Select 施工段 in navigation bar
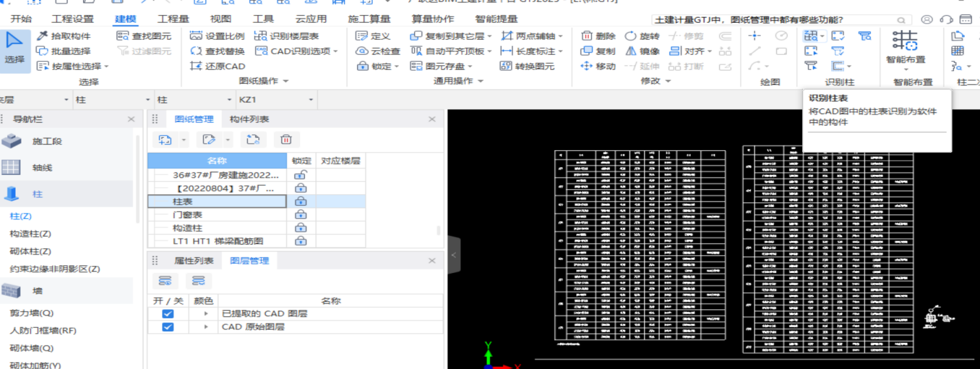The height and width of the screenshot is (369, 980). pos(67,141)
